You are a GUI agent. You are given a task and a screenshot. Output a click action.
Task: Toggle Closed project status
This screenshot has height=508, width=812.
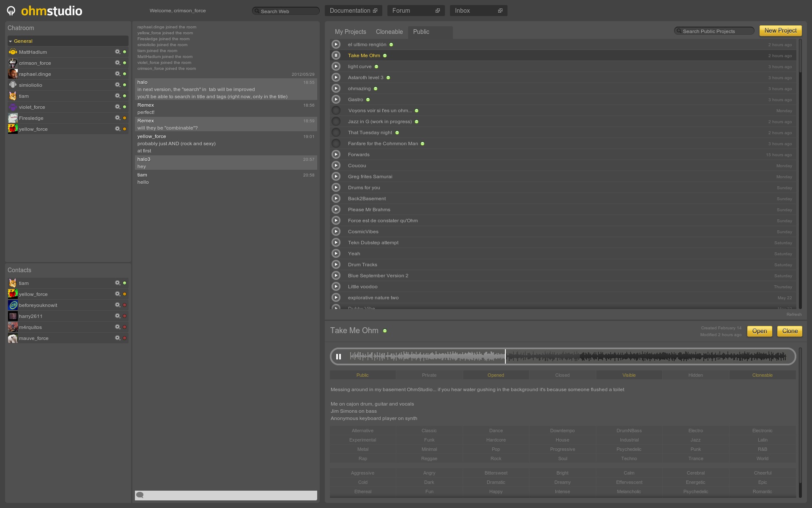[x=562, y=375]
